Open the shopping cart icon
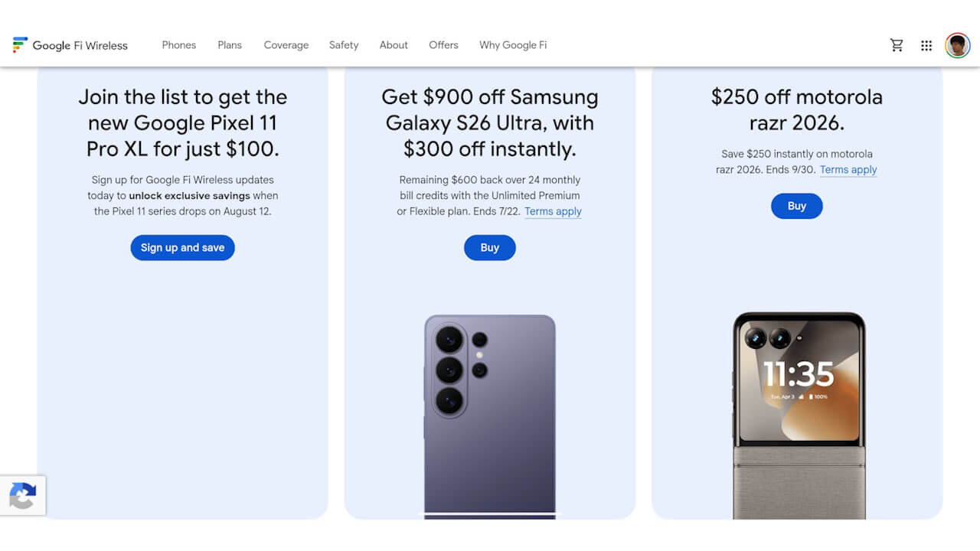Screen dimensions: 980x551 click(x=897, y=45)
